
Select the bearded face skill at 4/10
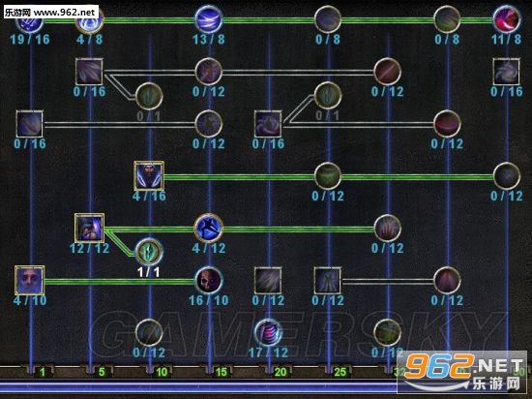point(30,280)
